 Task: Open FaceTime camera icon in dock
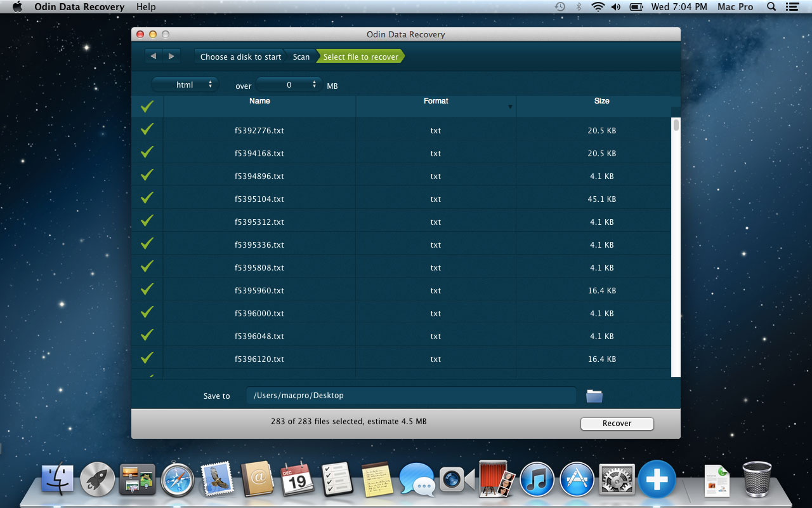click(x=457, y=479)
